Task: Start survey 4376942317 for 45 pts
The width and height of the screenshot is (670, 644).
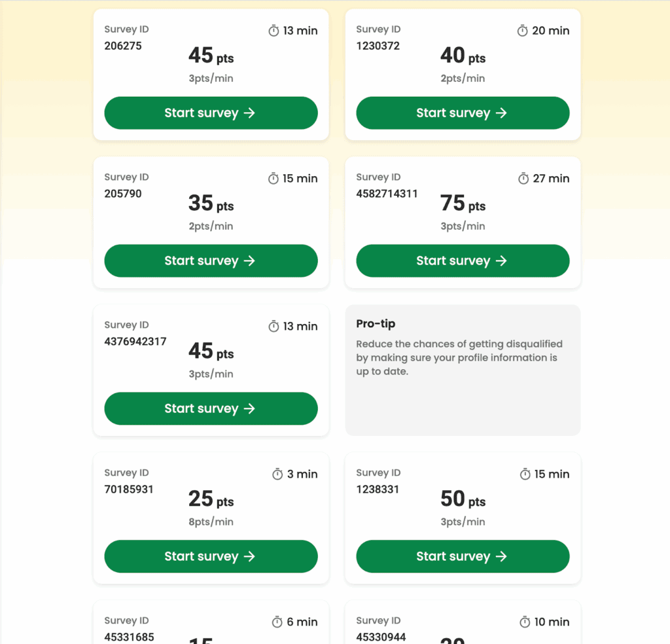Action: coord(211,409)
